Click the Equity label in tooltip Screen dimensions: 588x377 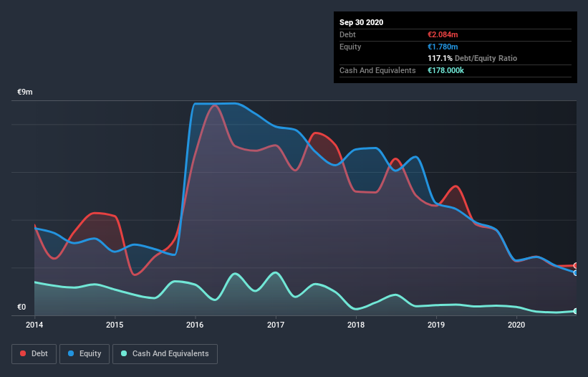[x=350, y=47]
